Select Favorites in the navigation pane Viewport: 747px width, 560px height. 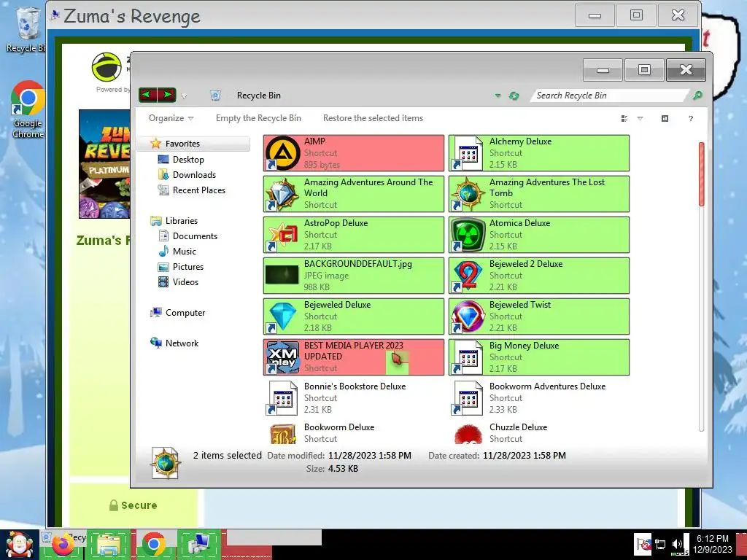coord(193,144)
